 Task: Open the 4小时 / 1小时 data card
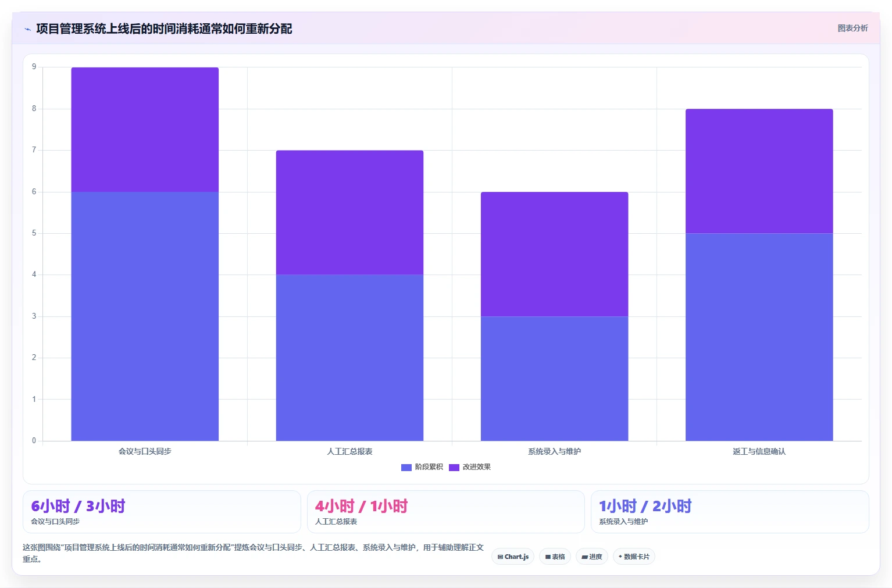(445, 512)
